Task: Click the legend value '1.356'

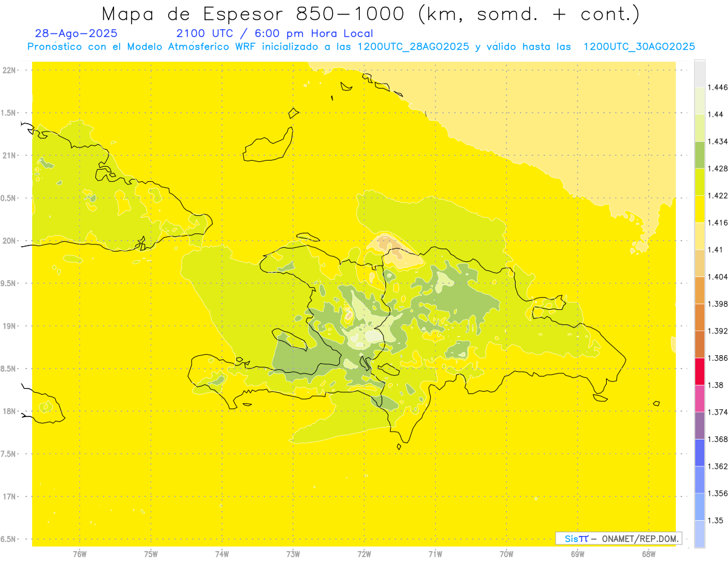Action: point(716,493)
